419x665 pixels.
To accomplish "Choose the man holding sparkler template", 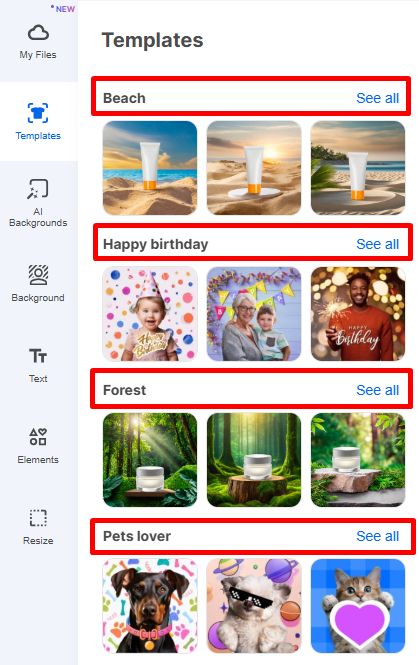I will coord(358,314).
